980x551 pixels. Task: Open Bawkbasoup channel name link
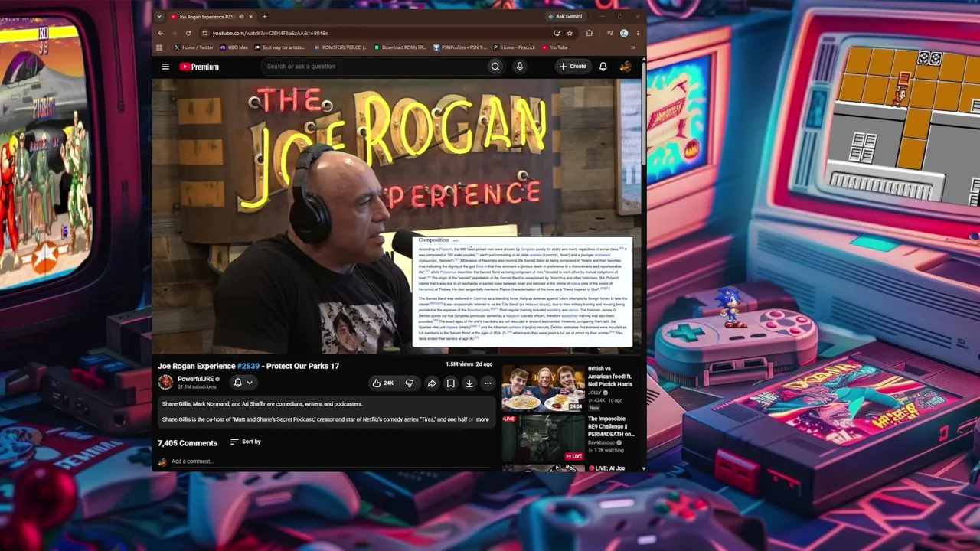click(602, 442)
